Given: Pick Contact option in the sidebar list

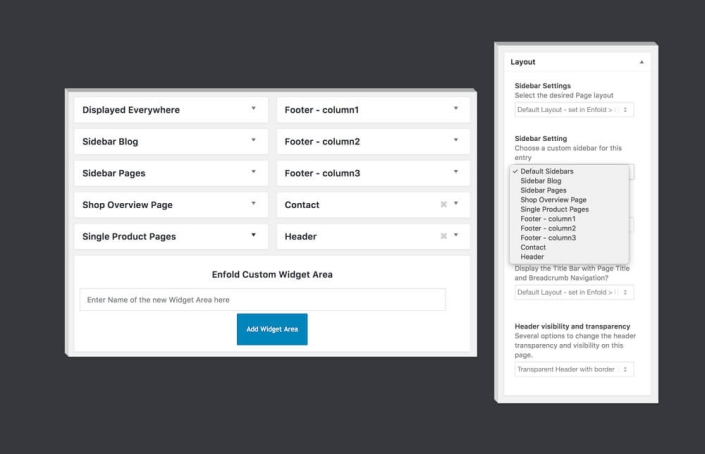Looking at the screenshot, I should 536,247.
